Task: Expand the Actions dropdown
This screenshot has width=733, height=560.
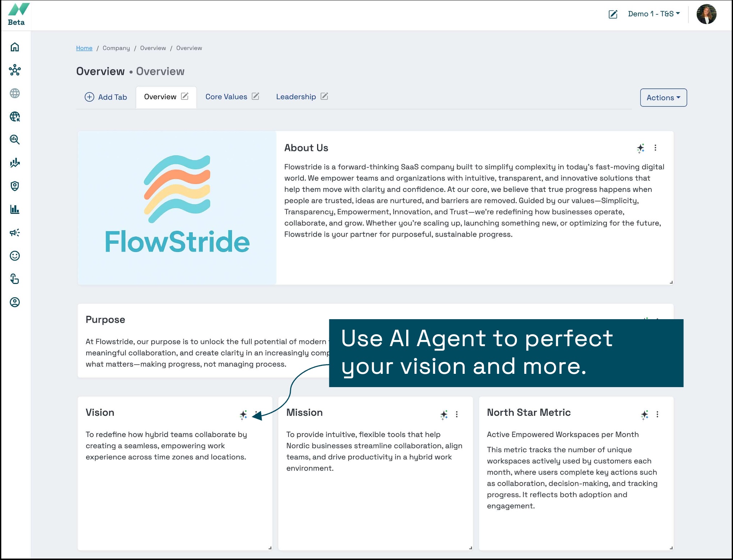Action: point(663,98)
